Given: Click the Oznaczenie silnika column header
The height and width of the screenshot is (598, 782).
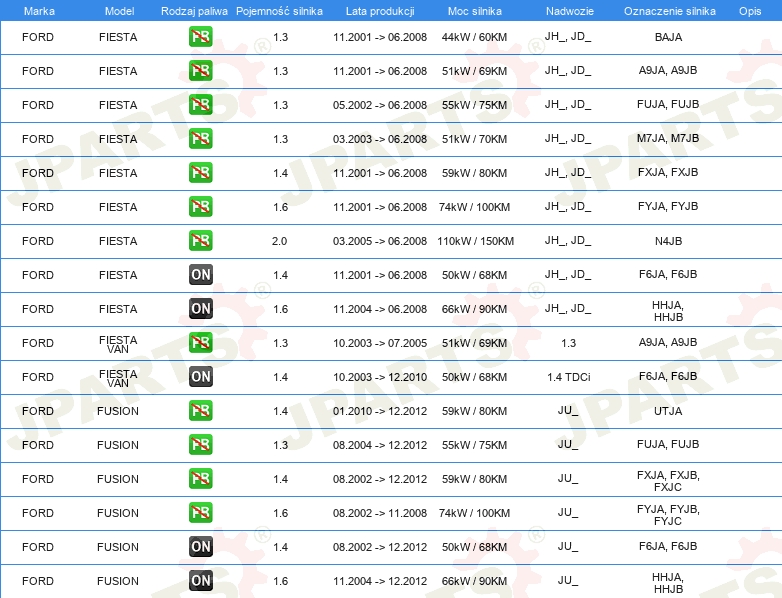Looking at the screenshot, I should click(669, 11).
